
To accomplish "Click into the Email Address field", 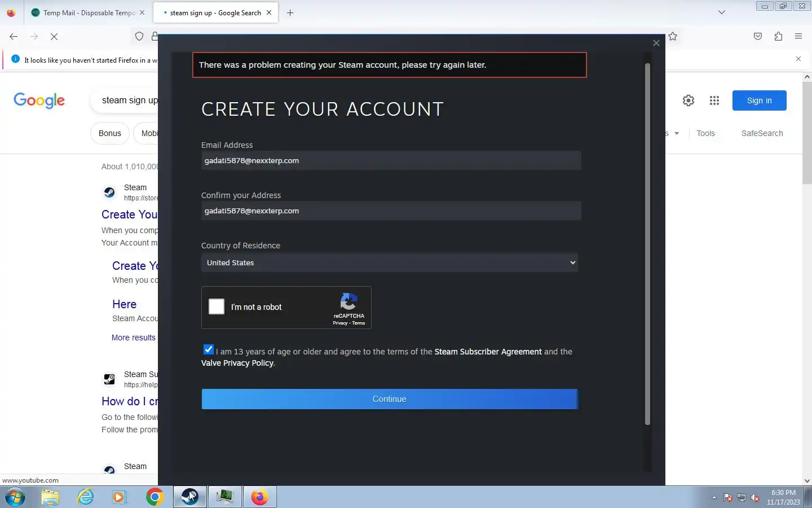I will (391, 161).
